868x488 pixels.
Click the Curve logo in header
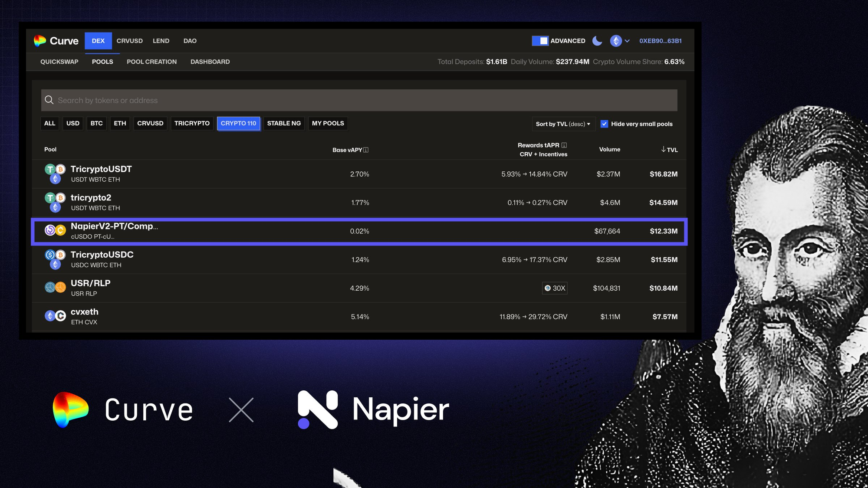coord(56,41)
